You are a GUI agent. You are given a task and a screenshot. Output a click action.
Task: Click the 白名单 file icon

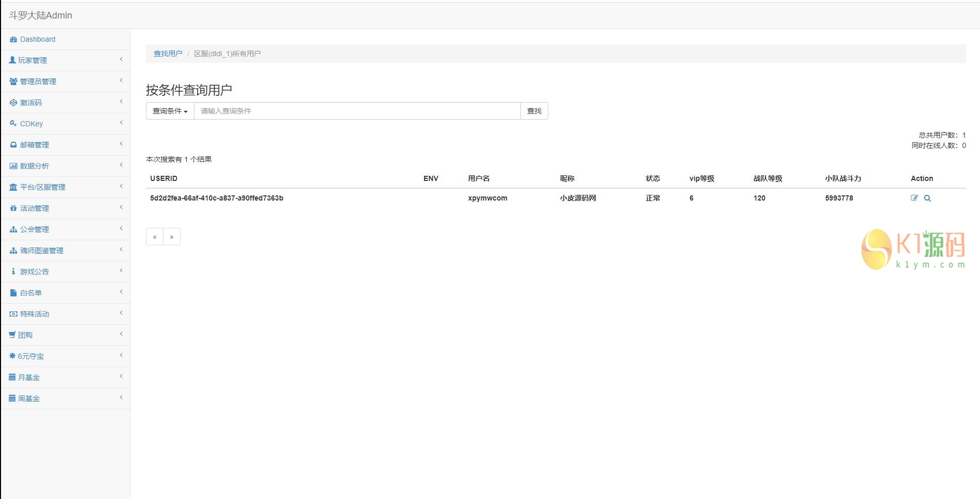(13, 293)
